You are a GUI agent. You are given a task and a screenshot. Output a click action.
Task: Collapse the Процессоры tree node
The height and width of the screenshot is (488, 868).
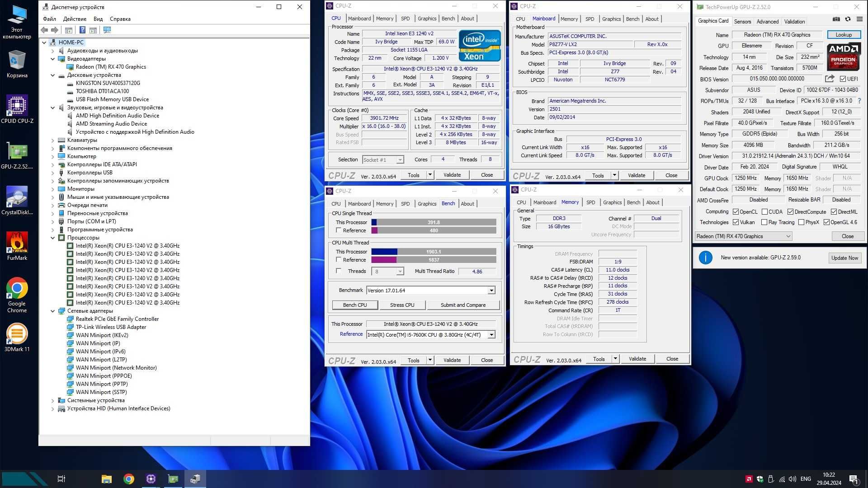click(53, 238)
